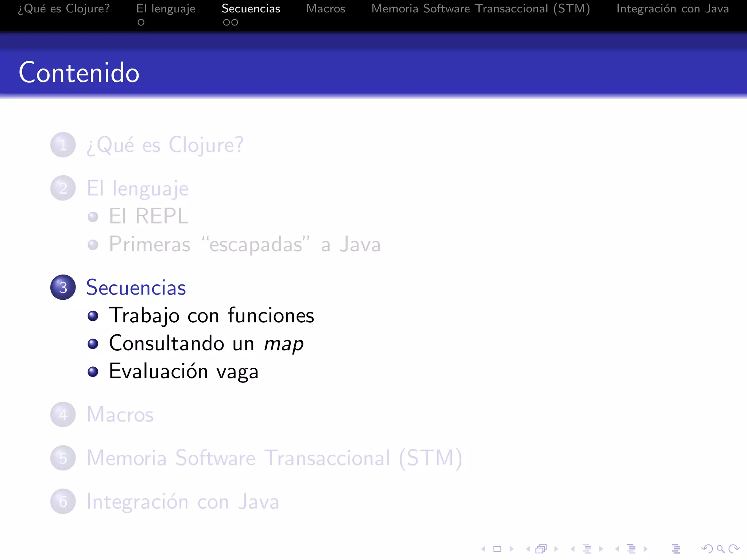Click bullet beside 'Trabajo con funciones'

(93, 316)
